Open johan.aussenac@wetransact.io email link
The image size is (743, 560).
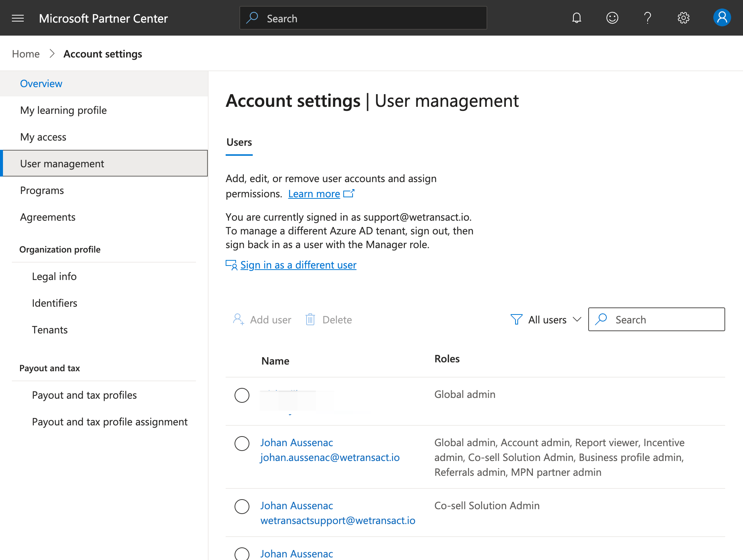pyautogui.click(x=330, y=458)
